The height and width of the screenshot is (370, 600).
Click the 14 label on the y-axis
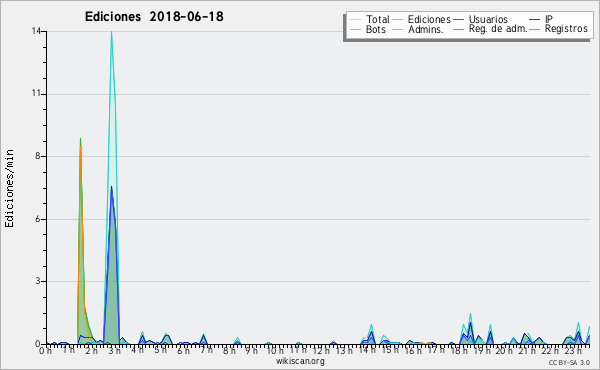coord(36,31)
